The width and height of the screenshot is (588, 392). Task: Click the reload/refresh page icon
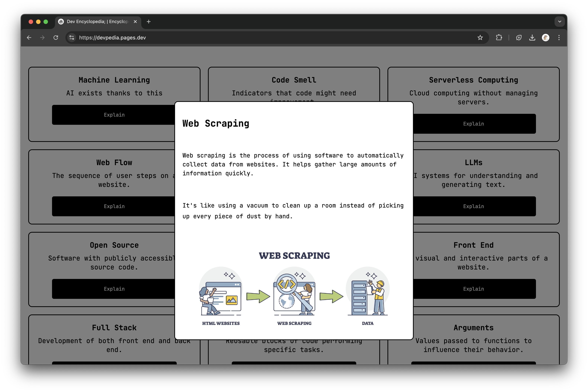(x=56, y=38)
